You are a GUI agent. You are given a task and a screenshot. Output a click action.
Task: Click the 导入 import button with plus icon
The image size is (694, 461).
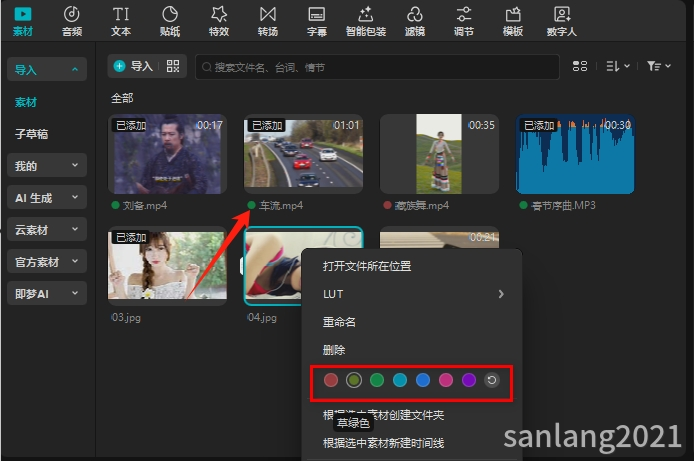coord(133,66)
